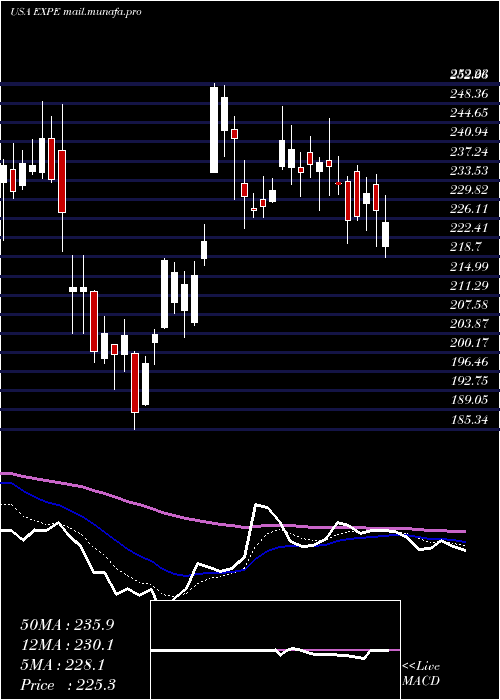Select the 185.34 price axis label

(469, 420)
